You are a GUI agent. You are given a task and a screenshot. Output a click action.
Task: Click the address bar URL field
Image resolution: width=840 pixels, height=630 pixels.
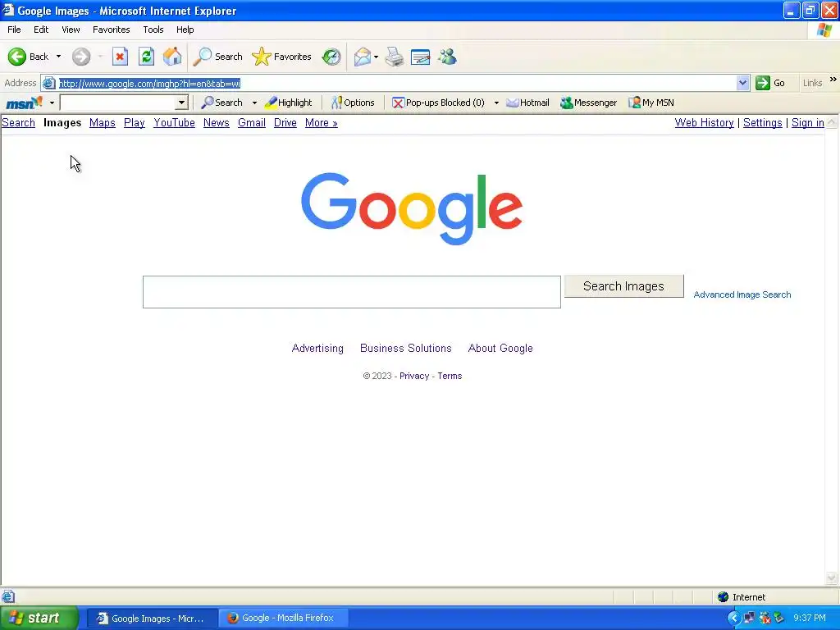396,83
